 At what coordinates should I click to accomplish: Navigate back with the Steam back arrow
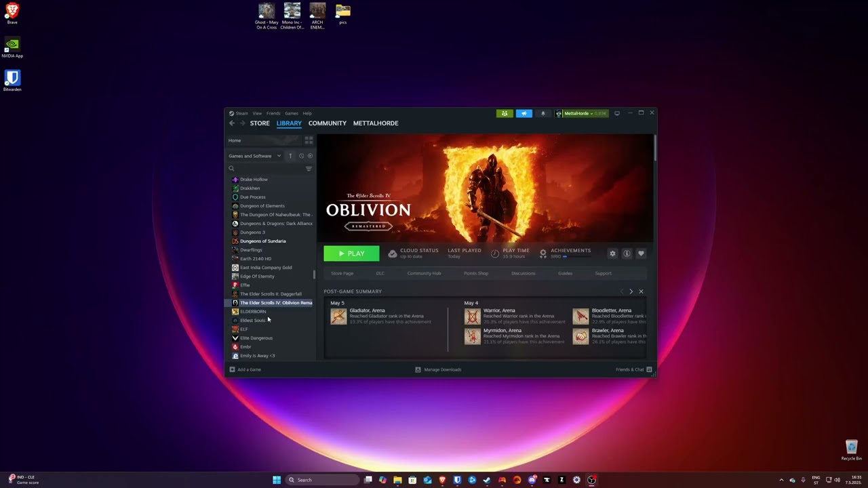point(232,123)
